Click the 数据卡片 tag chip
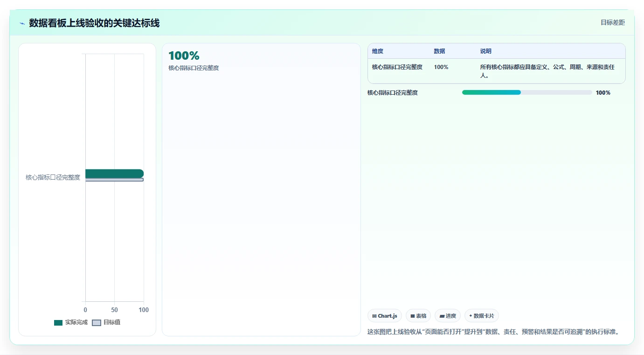 tap(482, 316)
